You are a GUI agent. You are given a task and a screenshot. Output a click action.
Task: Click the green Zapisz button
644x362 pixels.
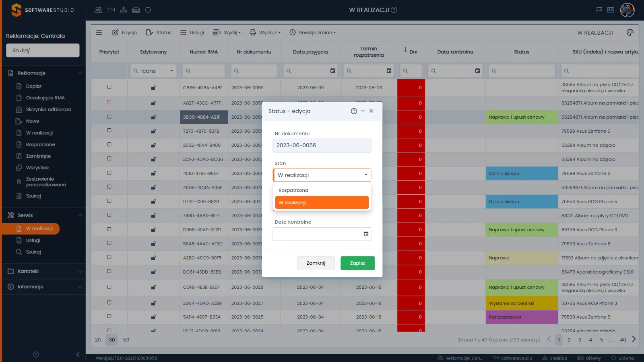click(x=357, y=263)
